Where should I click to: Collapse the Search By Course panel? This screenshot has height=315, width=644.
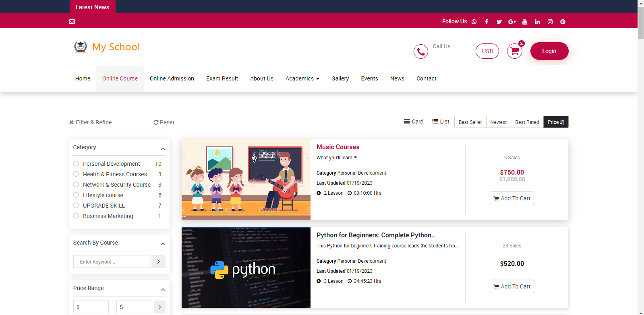click(x=163, y=244)
